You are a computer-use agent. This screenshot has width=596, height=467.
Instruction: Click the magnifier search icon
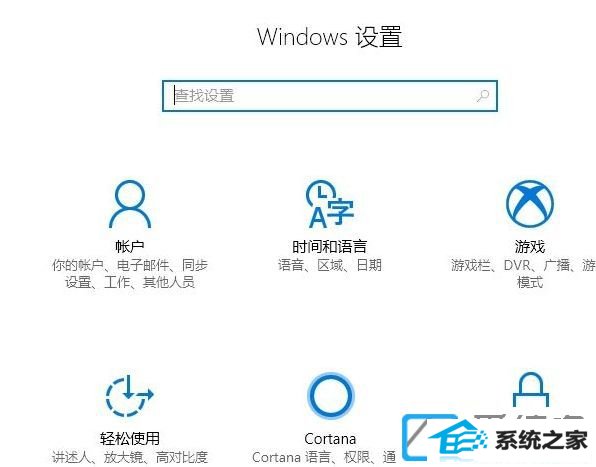pos(483,96)
